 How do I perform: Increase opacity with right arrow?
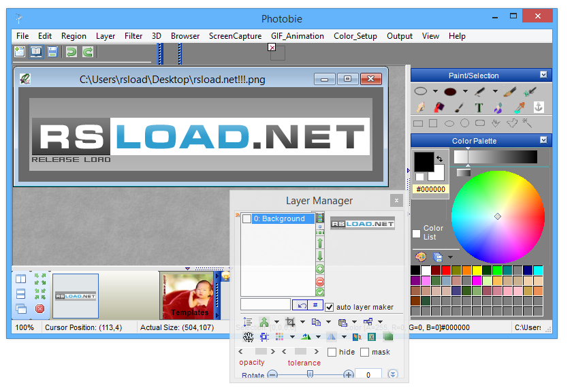tap(273, 351)
